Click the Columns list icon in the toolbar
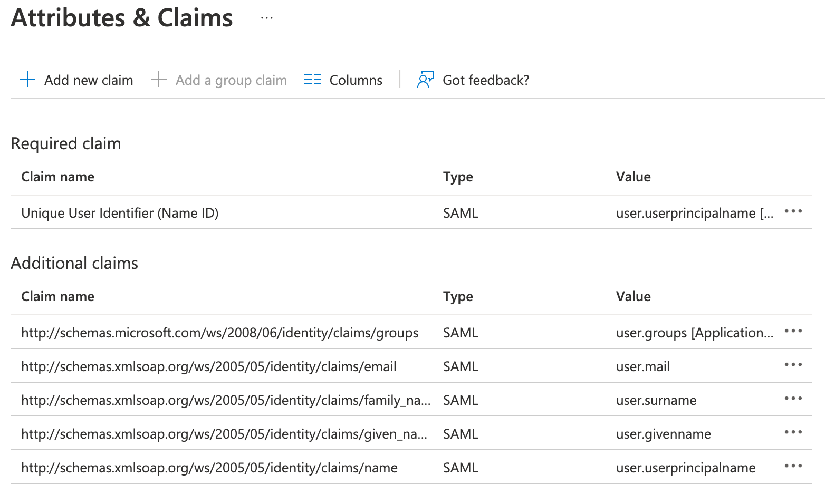The height and width of the screenshot is (504, 825). [312, 79]
